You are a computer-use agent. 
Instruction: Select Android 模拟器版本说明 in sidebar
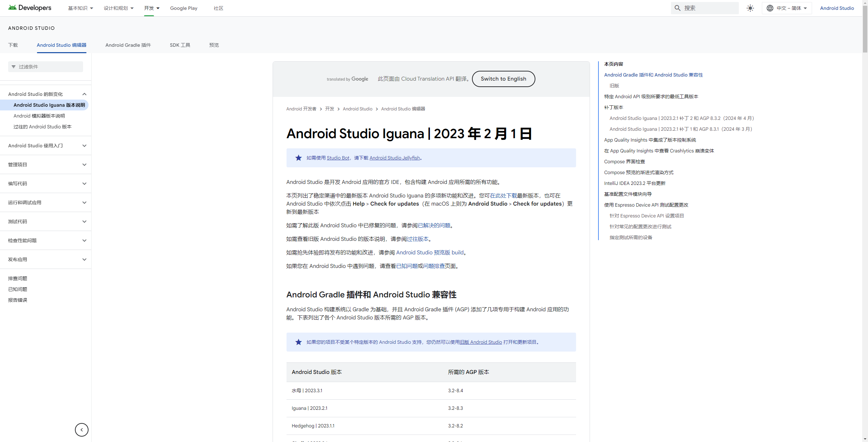(x=39, y=116)
